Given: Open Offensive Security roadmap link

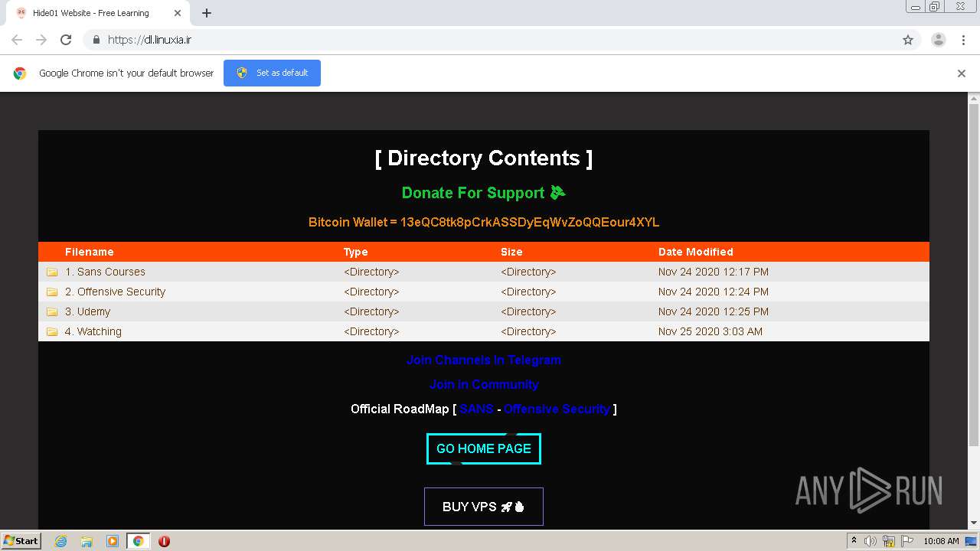Looking at the screenshot, I should tap(557, 409).
